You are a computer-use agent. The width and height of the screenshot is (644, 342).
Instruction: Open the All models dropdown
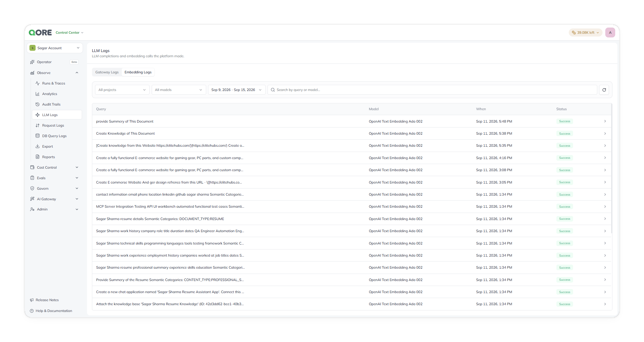pos(179,90)
